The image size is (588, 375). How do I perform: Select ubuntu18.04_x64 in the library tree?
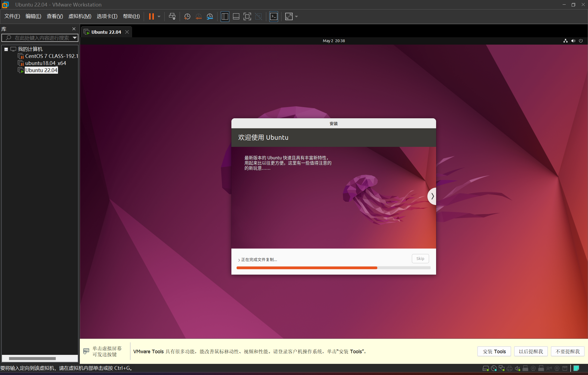[45, 63]
